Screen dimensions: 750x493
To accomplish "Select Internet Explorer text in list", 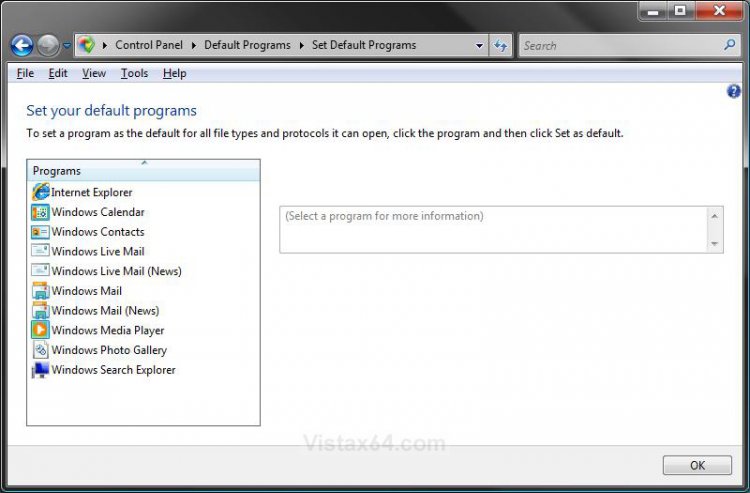I will 91,192.
